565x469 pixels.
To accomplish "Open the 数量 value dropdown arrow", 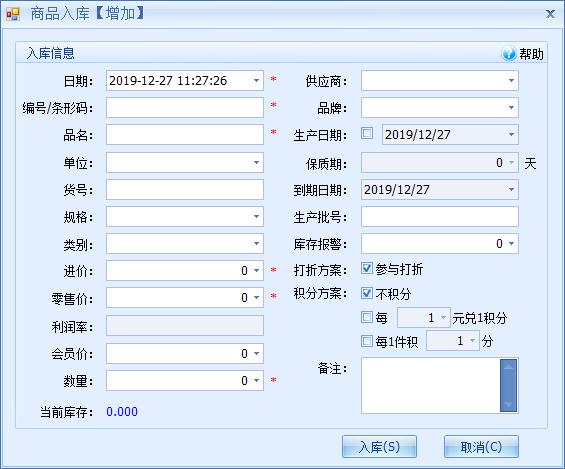I will [x=257, y=380].
